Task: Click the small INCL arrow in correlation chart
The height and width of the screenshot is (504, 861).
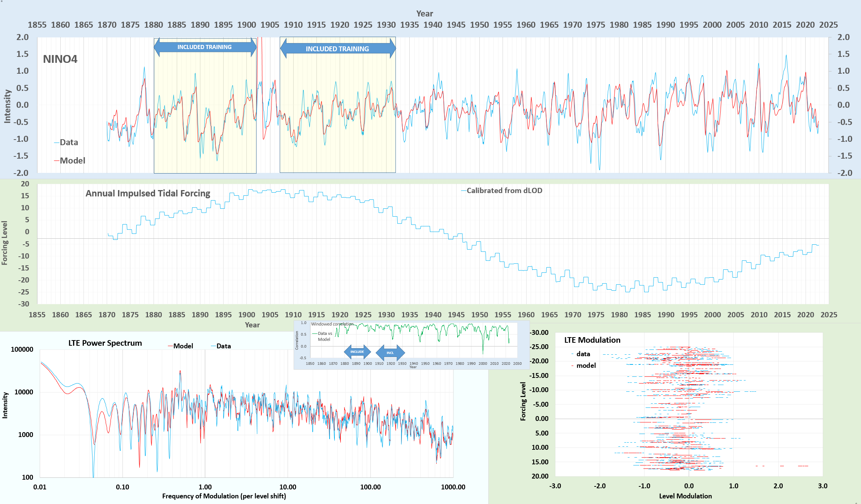Action: click(x=390, y=352)
